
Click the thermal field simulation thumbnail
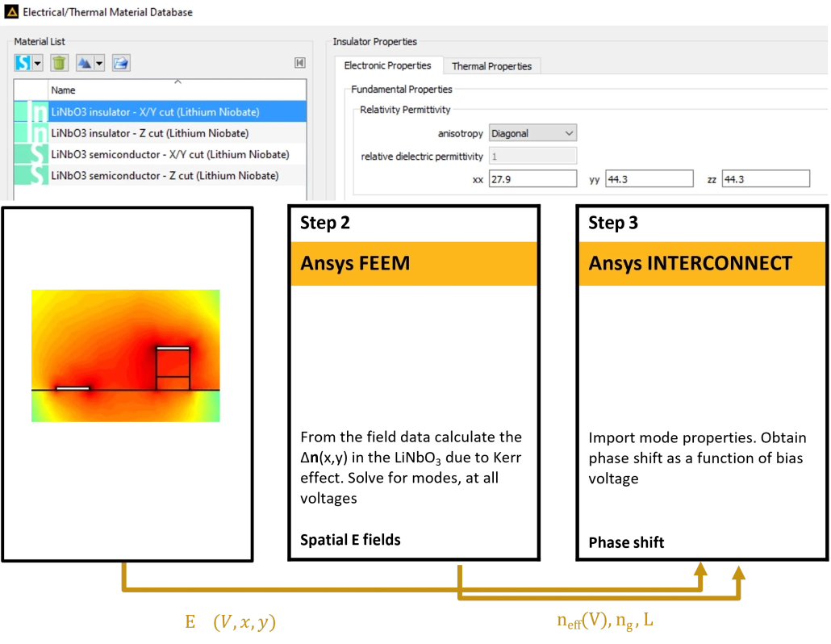click(x=125, y=355)
